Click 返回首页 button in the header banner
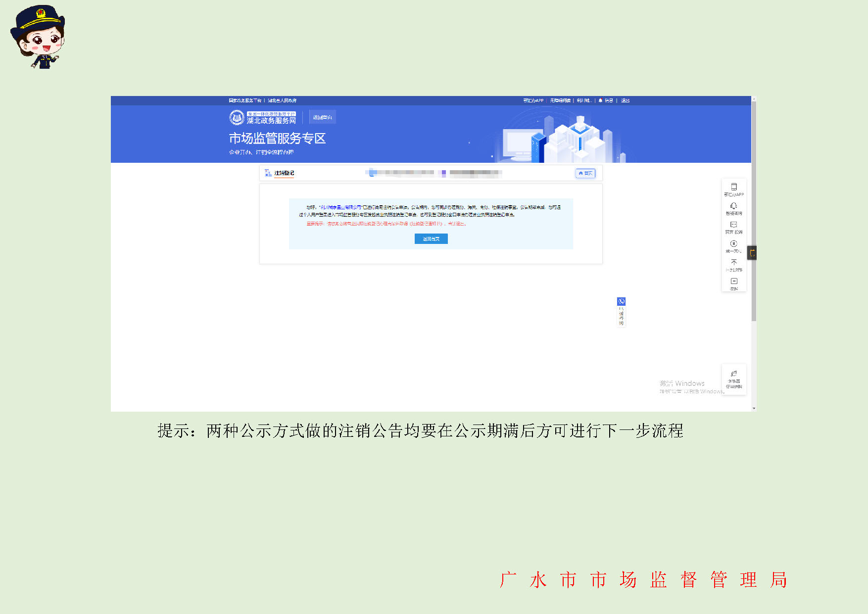Image resolution: width=868 pixels, height=614 pixels. click(x=323, y=117)
